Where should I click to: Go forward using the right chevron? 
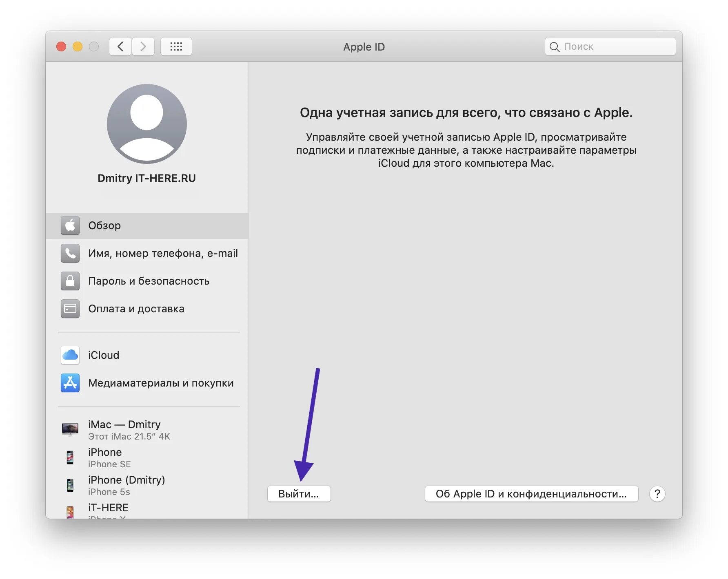click(143, 46)
